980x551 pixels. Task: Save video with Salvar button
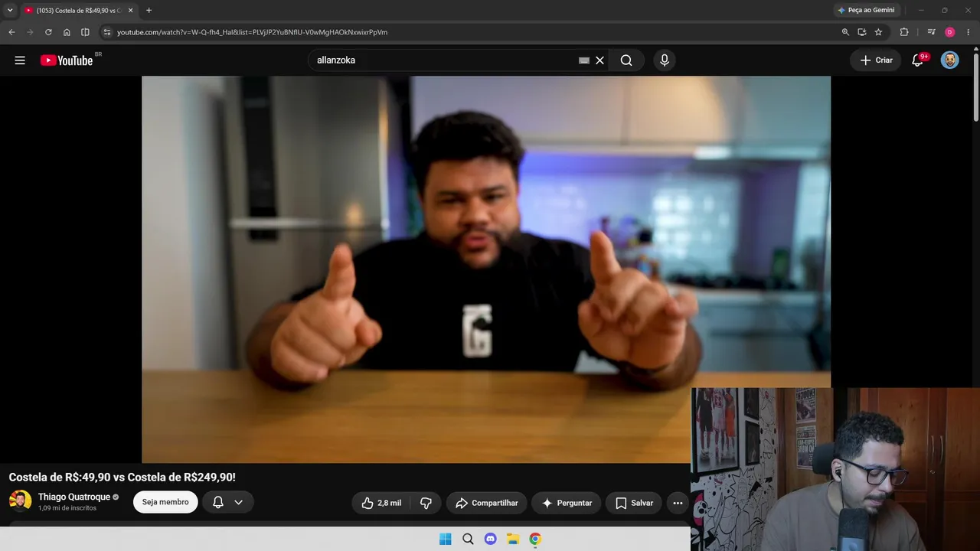point(634,503)
